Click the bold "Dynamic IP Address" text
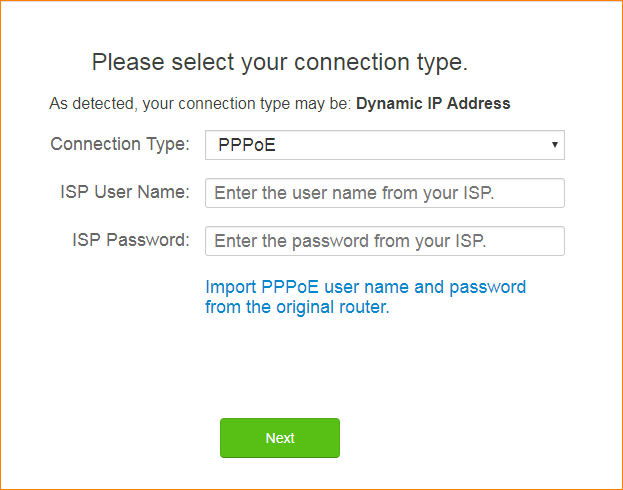Viewport: 623px width, 490px height. click(x=433, y=103)
